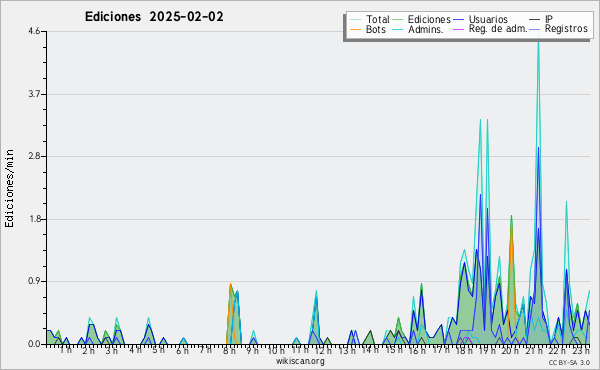Click the 3 h x-axis label
The width and height of the screenshot is (600, 370).
coord(111,350)
